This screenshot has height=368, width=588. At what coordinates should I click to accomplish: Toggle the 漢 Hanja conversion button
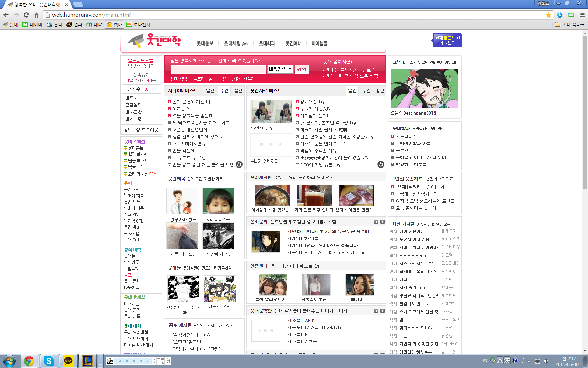pyautogui.click(x=507, y=360)
